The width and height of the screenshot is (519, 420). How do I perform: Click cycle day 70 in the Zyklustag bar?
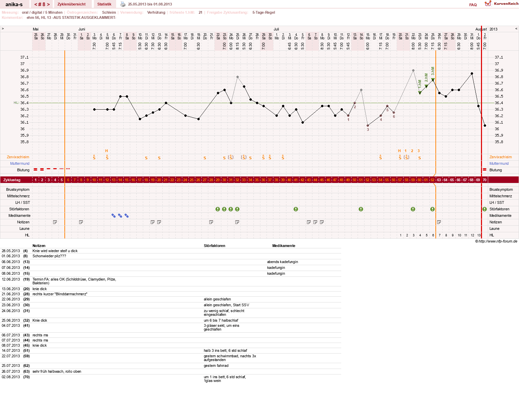point(484,180)
